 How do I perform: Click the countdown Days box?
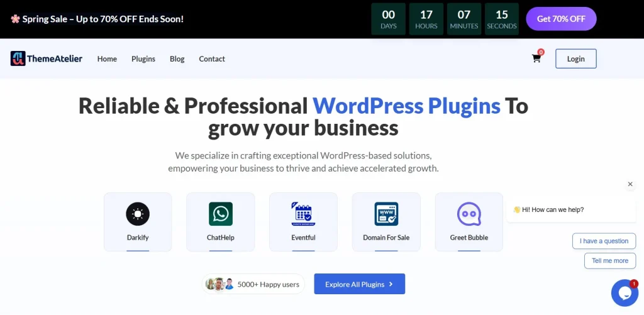388,19
